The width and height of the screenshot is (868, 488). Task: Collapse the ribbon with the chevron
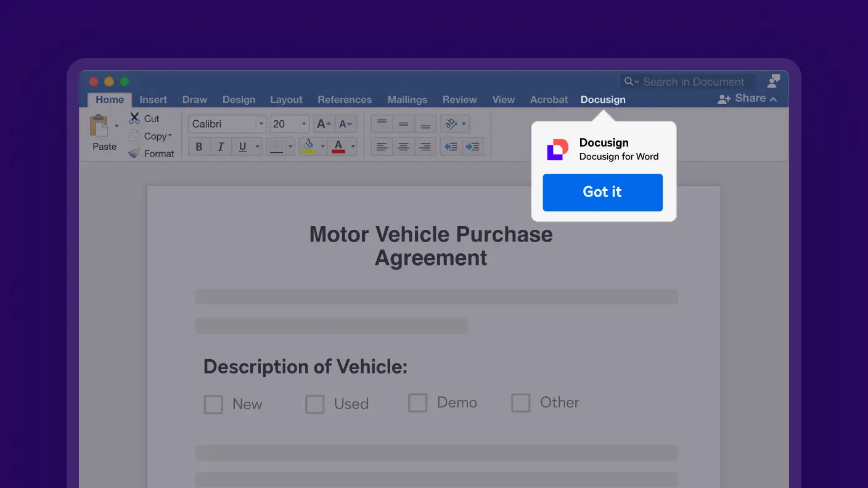(x=773, y=99)
